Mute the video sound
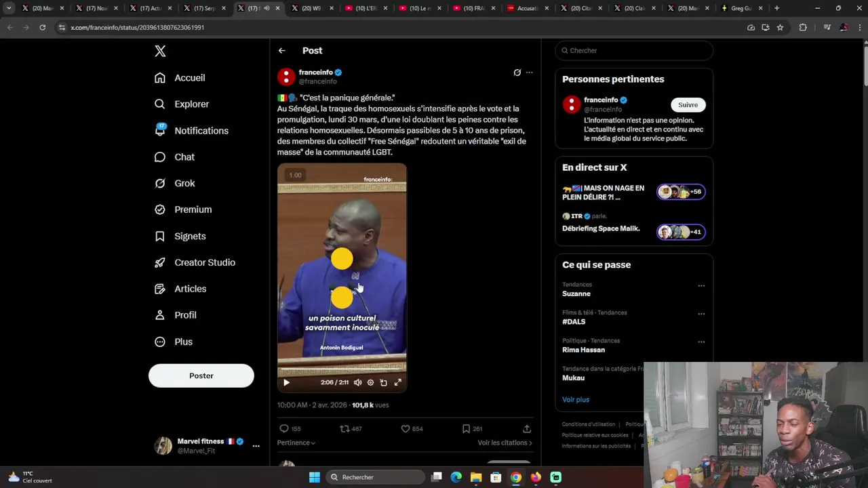This screenshot has height=488, width=868. click(x=357, y=382)
